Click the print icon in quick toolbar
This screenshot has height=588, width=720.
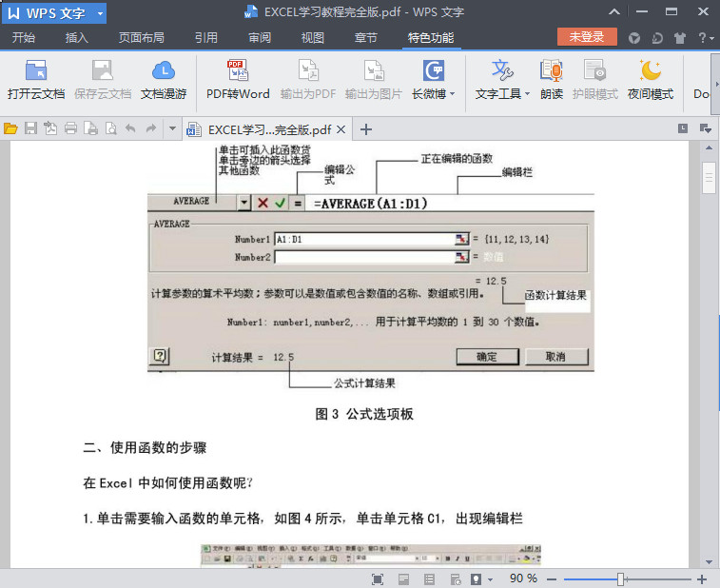tap(70, 128)
